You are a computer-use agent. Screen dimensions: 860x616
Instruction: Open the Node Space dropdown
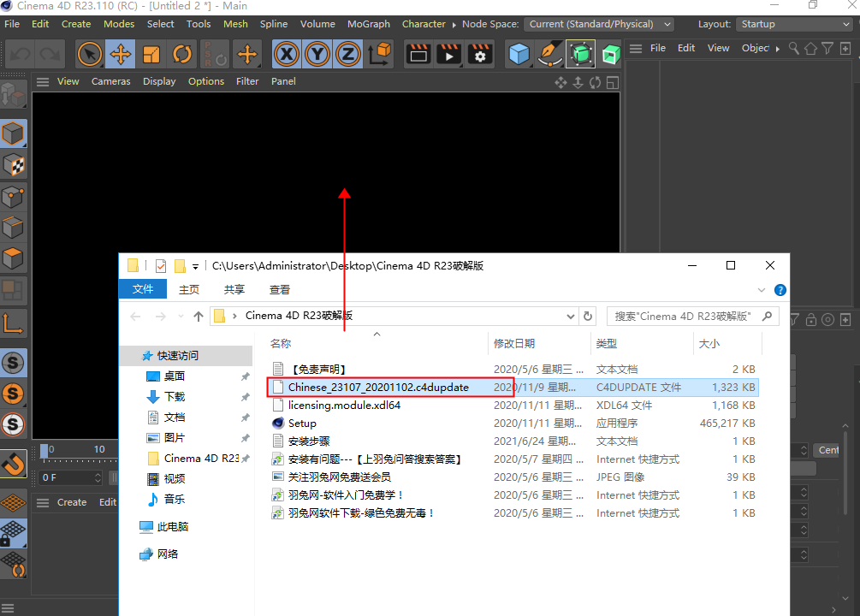click(599, 24)
